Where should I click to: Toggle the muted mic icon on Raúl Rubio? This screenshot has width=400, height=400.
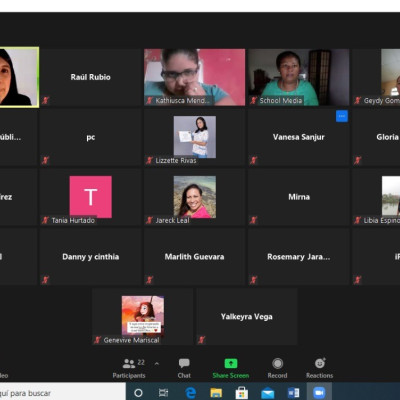tap(46, 100)
